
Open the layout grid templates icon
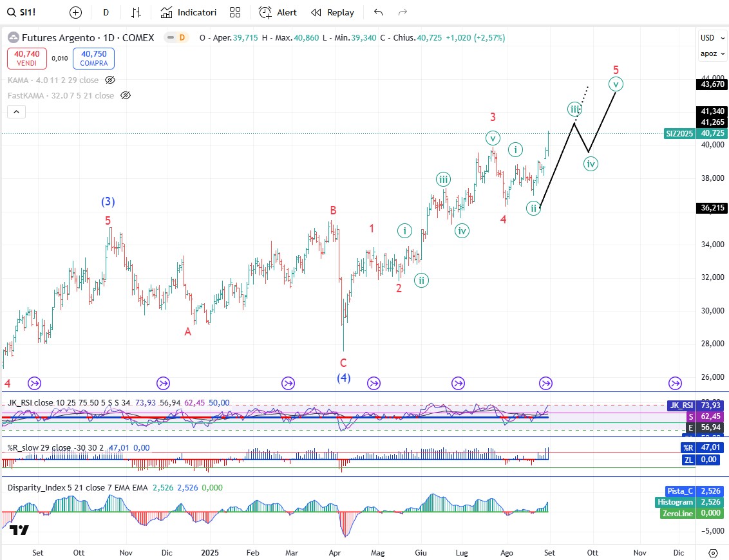point(235,12)
